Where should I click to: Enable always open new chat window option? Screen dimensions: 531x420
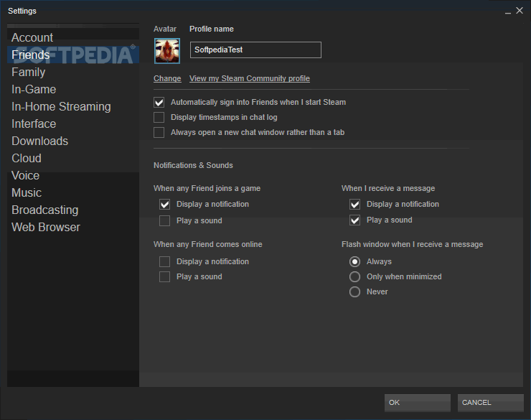[159, 132]
